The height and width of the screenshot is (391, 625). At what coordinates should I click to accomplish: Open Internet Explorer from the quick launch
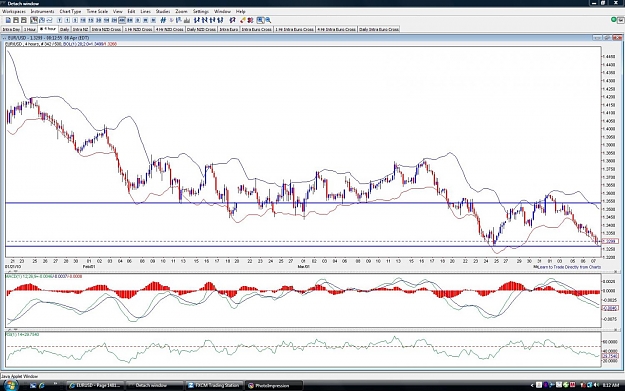[42, 385]
